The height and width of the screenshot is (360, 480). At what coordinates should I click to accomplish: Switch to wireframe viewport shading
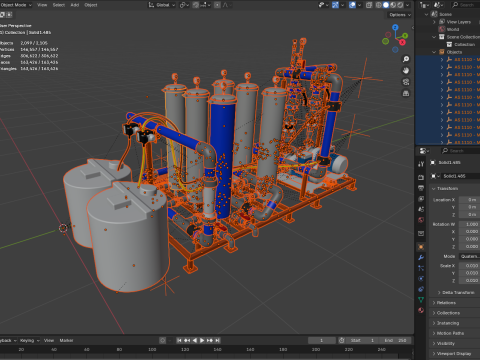point(379,5)
